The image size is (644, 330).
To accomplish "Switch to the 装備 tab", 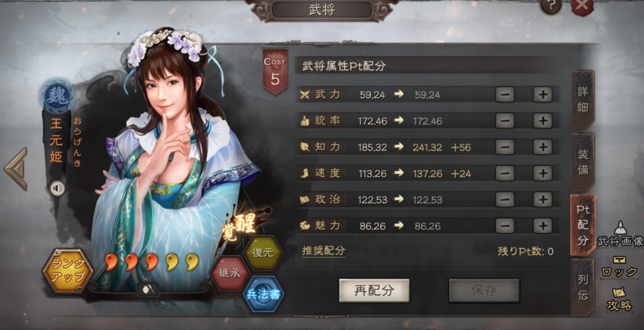I will tap(582, 162).
